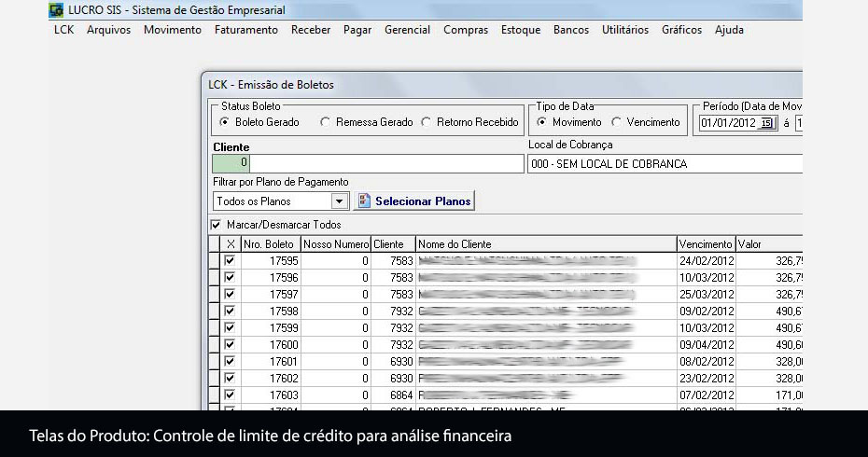Click client code 6864 cell
Viewport: 868px width, 457px height.
tap(393, 395)
